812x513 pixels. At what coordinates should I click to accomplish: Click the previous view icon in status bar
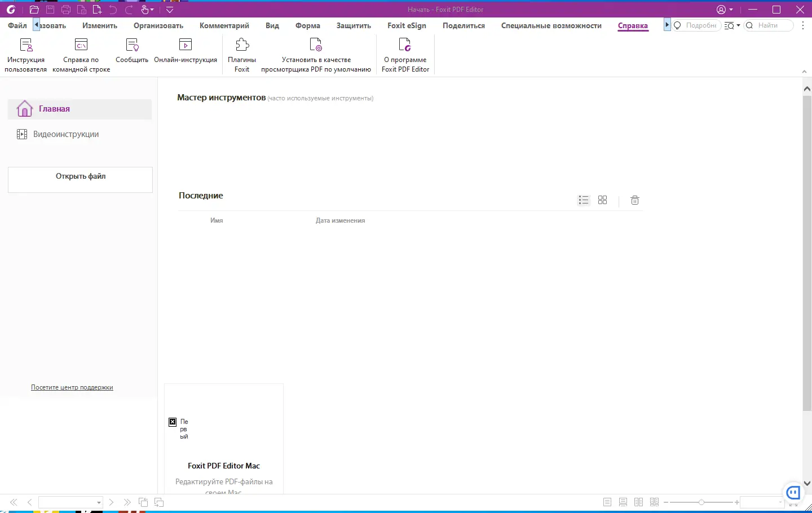(x=143, y=502)
